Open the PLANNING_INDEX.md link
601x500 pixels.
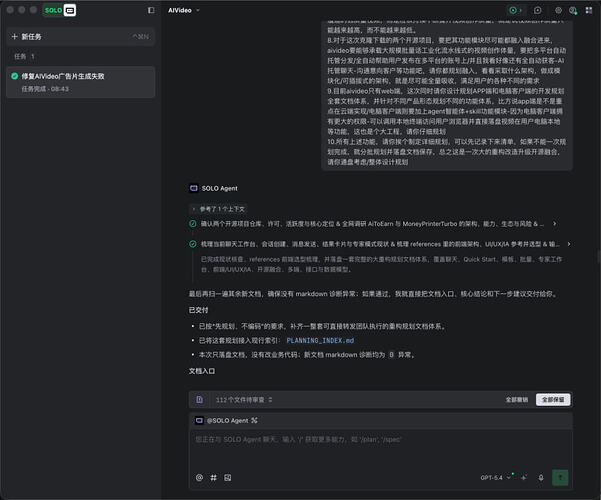point(320,340)
